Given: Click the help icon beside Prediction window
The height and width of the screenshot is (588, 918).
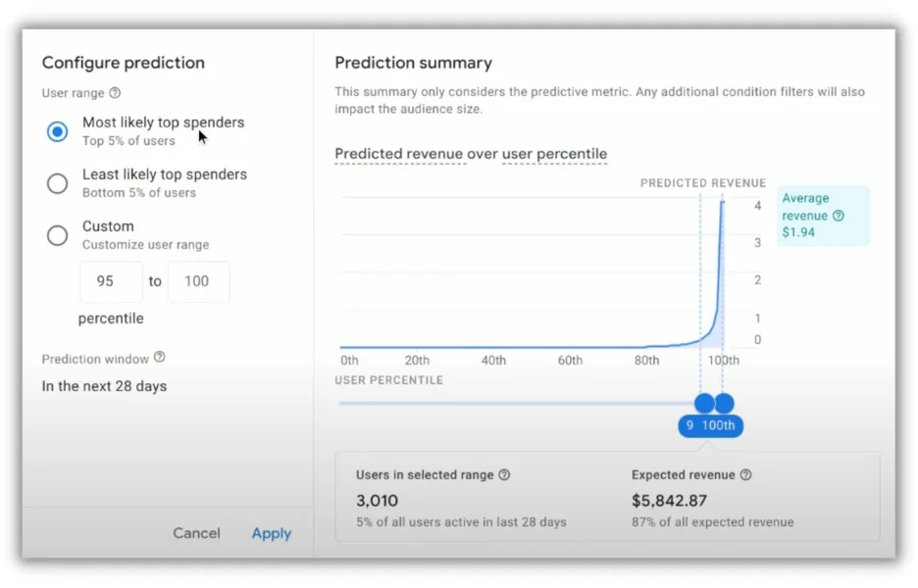Looking at the screenshot, I should pyautogui.click(x=160, y=358).
